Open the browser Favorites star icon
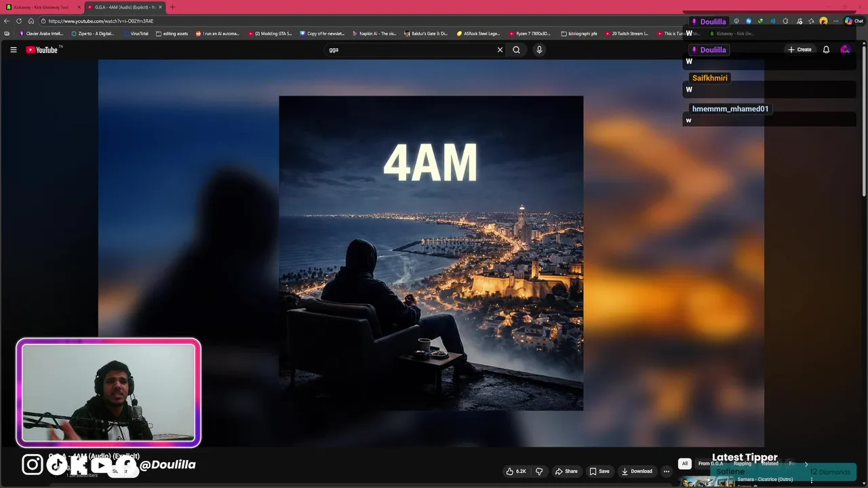This screenshot has width=868, height=488. point(811,21)
